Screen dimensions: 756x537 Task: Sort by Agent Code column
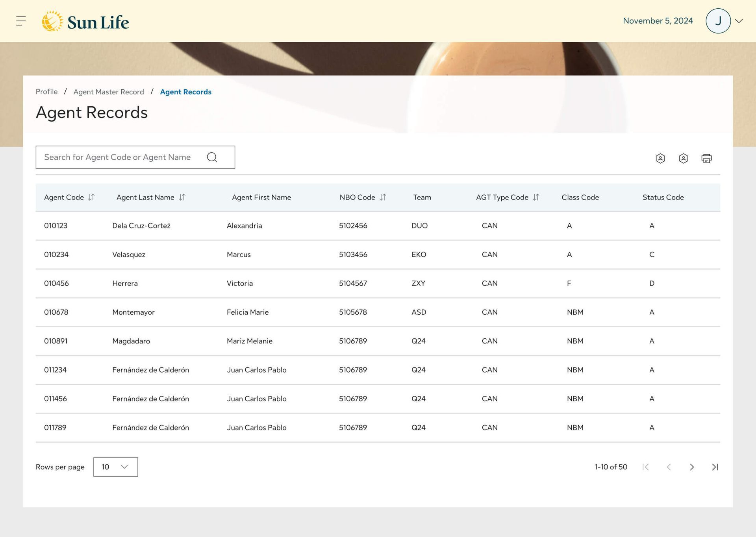pos(91,197)
